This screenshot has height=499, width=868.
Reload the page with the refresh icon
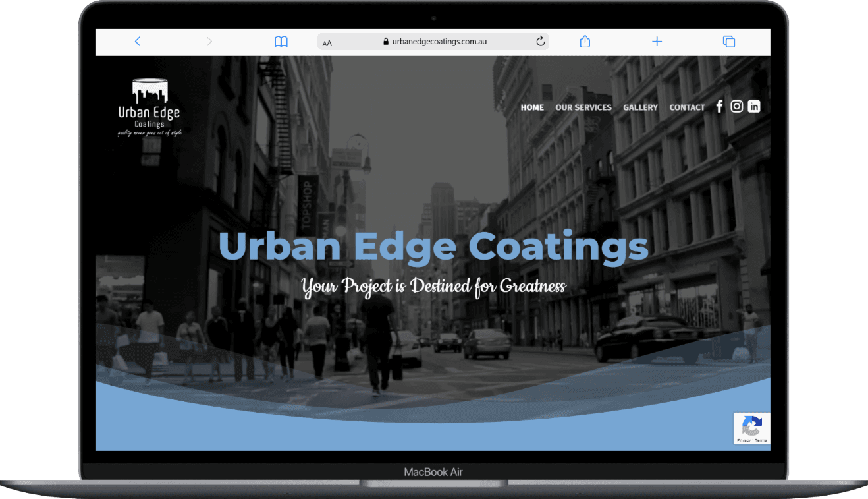[540, 41]
